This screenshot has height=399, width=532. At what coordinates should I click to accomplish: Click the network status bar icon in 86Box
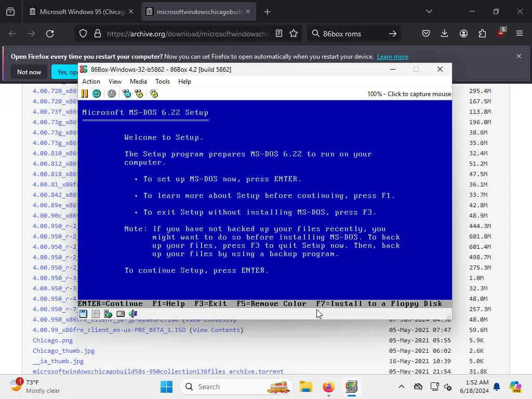coord(108,314)
